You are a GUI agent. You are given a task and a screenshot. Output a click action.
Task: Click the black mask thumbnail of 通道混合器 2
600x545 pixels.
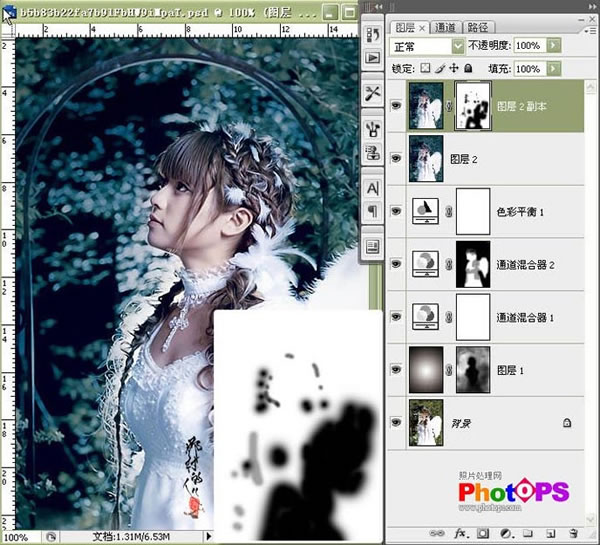click(473, 264)
